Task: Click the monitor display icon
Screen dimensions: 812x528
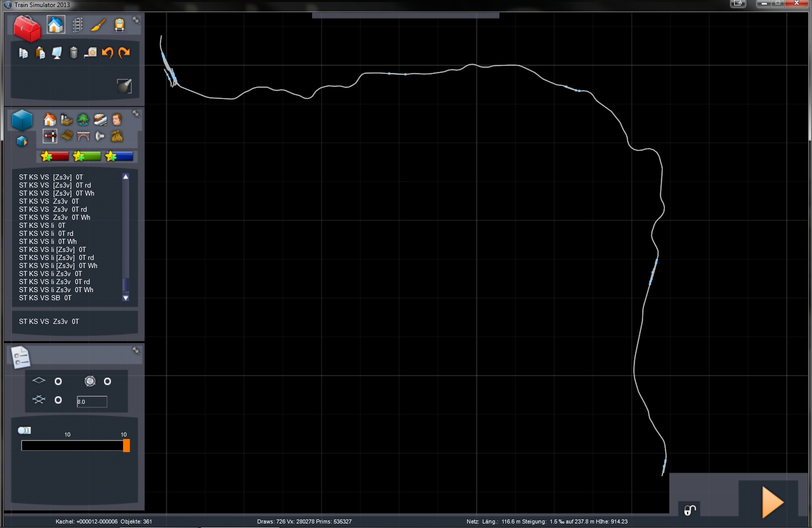Action: click(x=57, y=53)
